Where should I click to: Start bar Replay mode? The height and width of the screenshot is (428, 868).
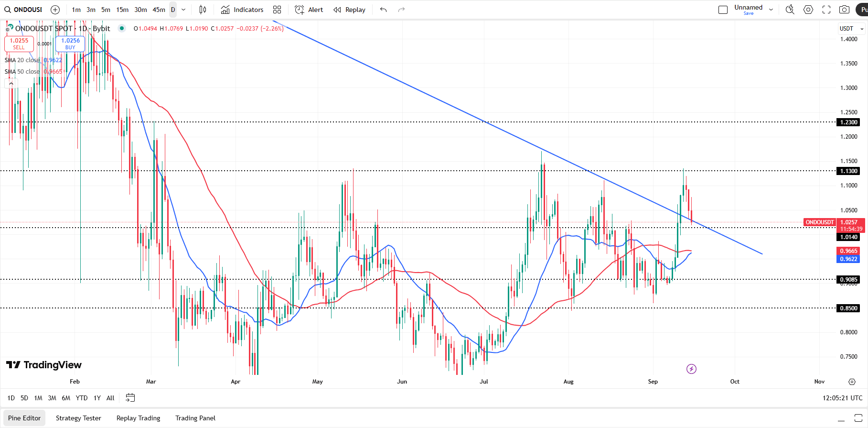(350, 10)
